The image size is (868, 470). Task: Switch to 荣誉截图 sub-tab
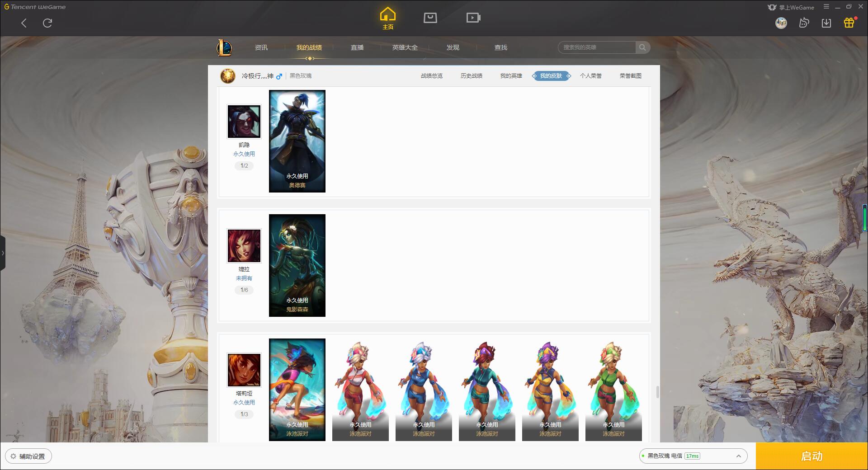tap(631, 76)
